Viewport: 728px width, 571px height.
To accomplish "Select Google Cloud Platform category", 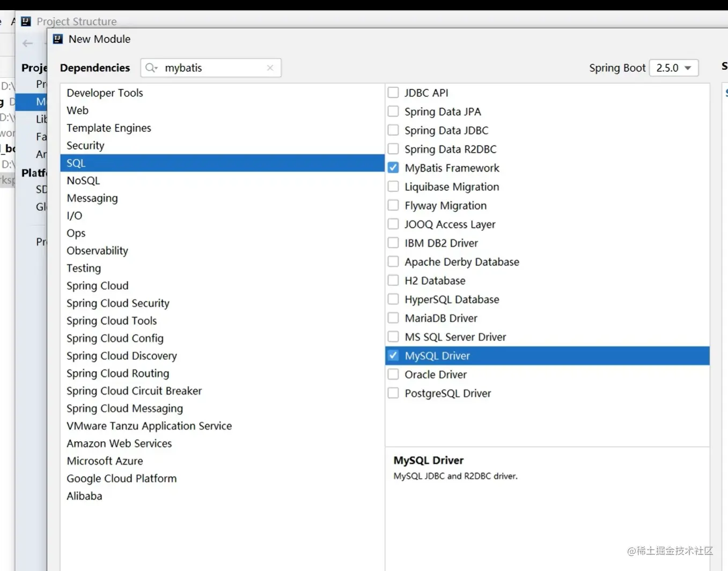I will point(223,478).
